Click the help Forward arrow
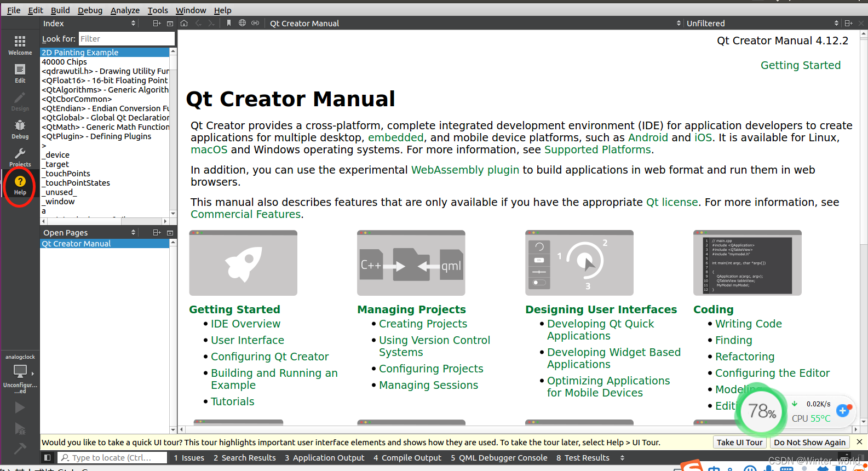868x471 pixels. [x=211, y=23]
